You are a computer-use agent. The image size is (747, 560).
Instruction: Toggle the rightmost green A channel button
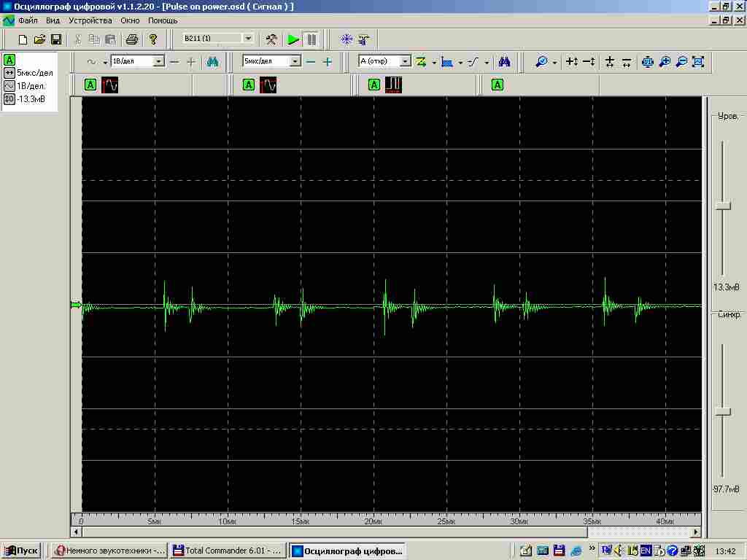[x=498, y=85]
